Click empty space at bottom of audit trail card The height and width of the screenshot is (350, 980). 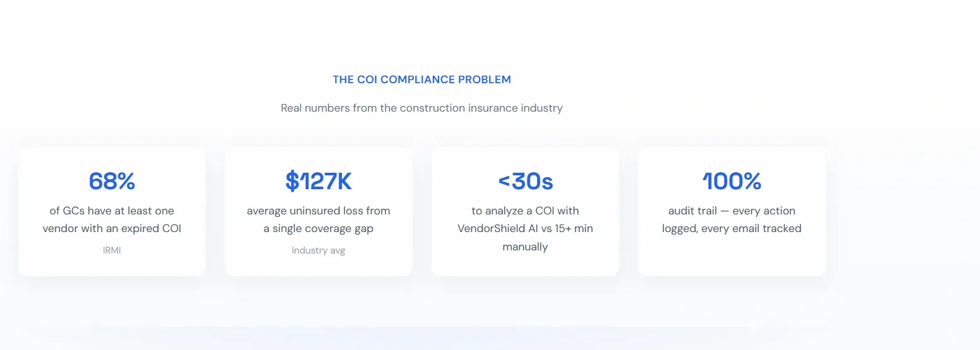point(731,259)
